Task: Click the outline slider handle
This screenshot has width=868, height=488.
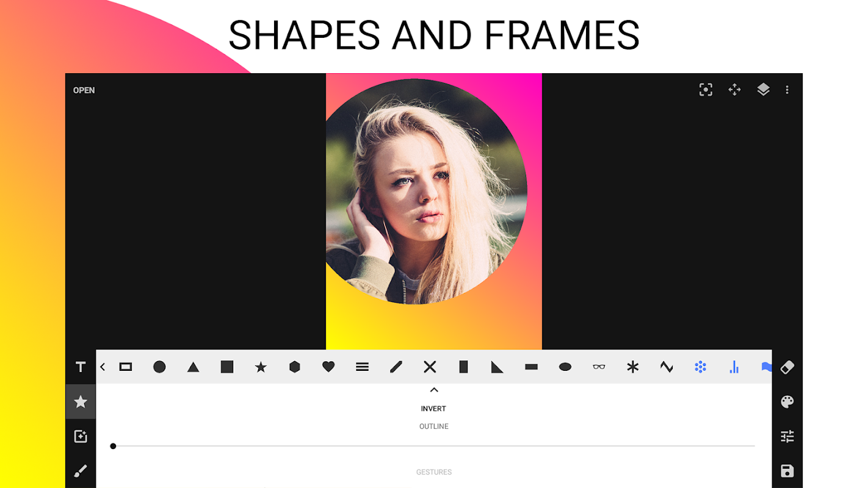Action: pos(113,446)
